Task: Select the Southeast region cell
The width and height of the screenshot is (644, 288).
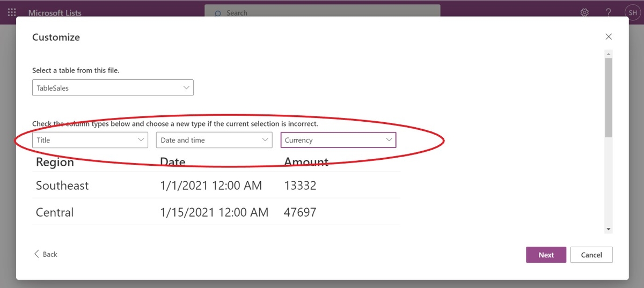Action: pos(62,186)
